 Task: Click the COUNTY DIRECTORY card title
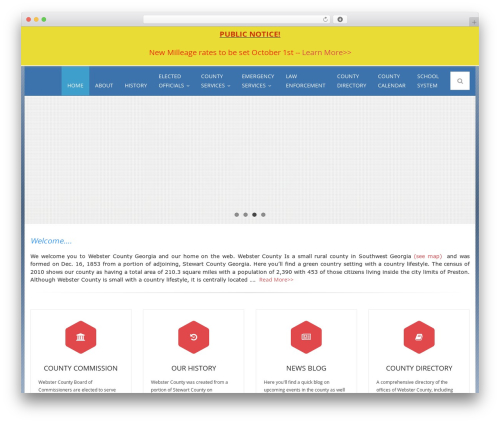(419, 368)
